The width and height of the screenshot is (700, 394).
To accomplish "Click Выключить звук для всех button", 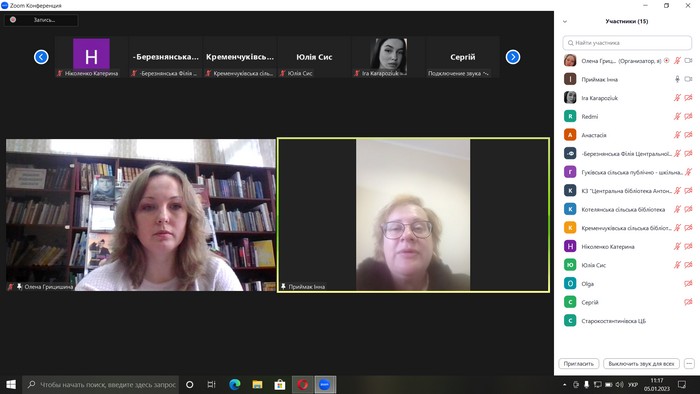I will pos(641,364).
